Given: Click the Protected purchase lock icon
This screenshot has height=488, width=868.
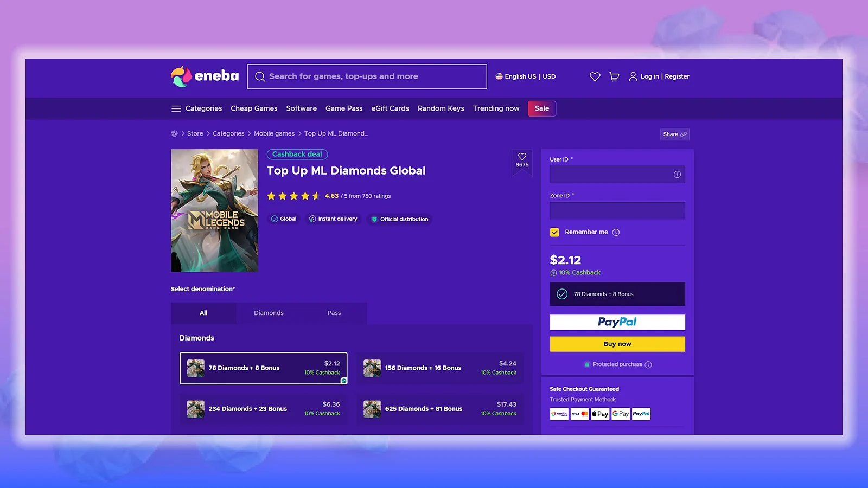Looking at the screenshot, I should 587,364.
